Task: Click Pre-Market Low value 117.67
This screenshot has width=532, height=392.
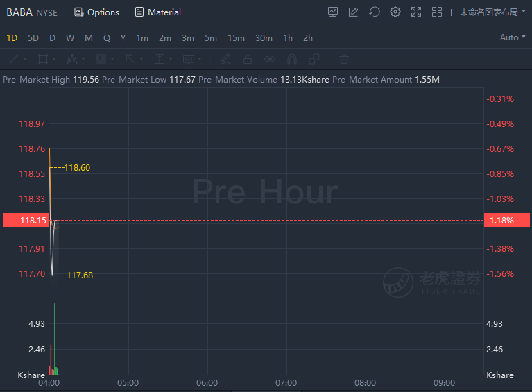Action: [182, 80]
